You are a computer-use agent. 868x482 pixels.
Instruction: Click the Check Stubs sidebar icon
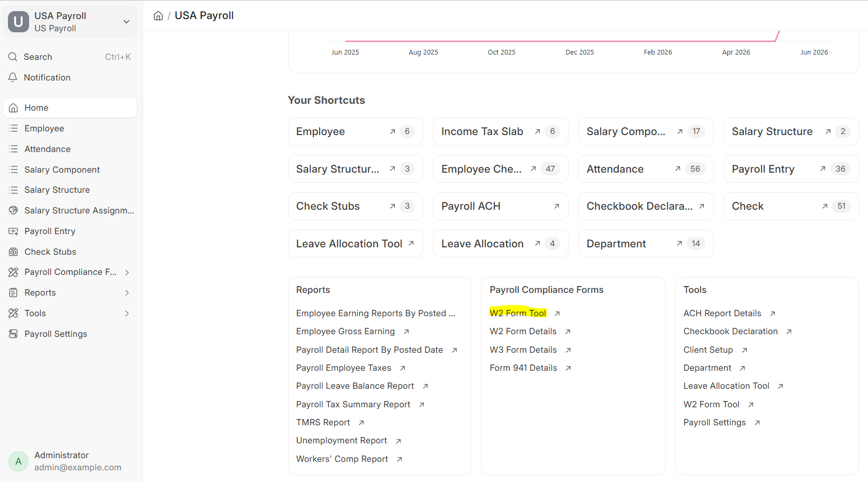(13, 252)
